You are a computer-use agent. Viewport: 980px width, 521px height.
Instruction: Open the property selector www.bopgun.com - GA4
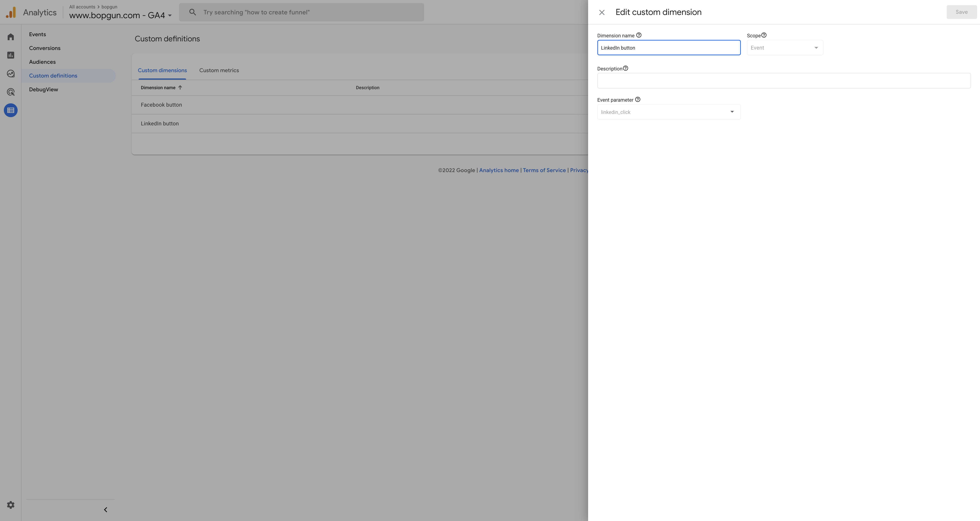pyautogui.click(x=120, y=15)
